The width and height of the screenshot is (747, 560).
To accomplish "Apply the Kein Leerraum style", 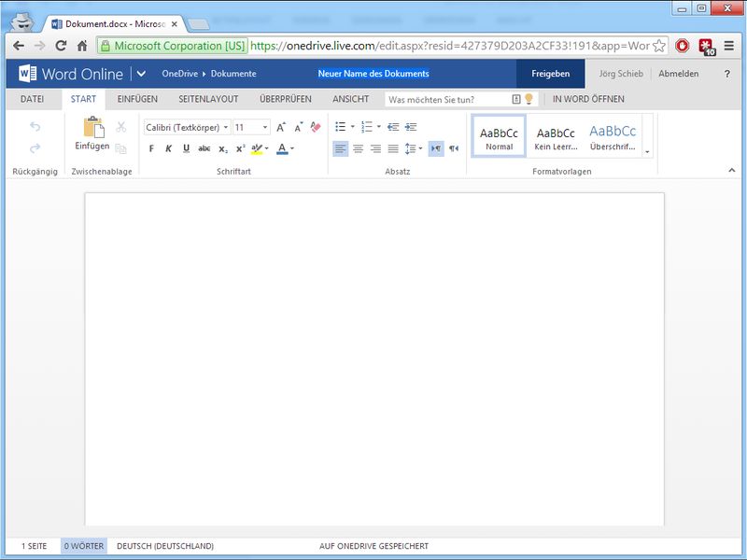I will click(556, 136).
